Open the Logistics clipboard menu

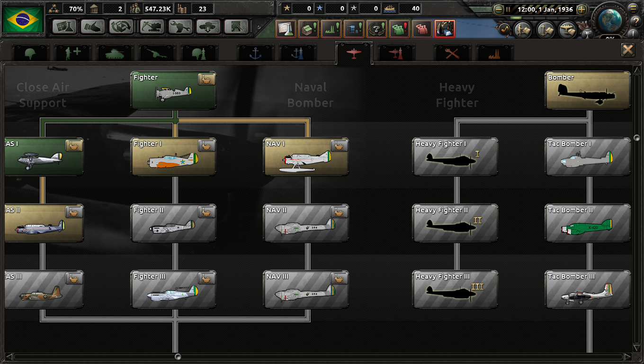pyautogui.click(x=237, y=27)
